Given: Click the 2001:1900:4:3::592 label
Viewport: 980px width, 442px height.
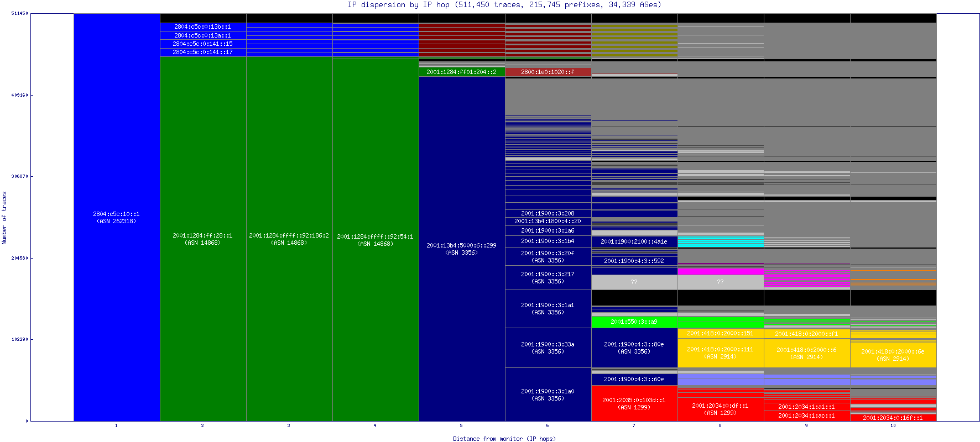Looking at the screenshot, I should (x=634, y=261).
